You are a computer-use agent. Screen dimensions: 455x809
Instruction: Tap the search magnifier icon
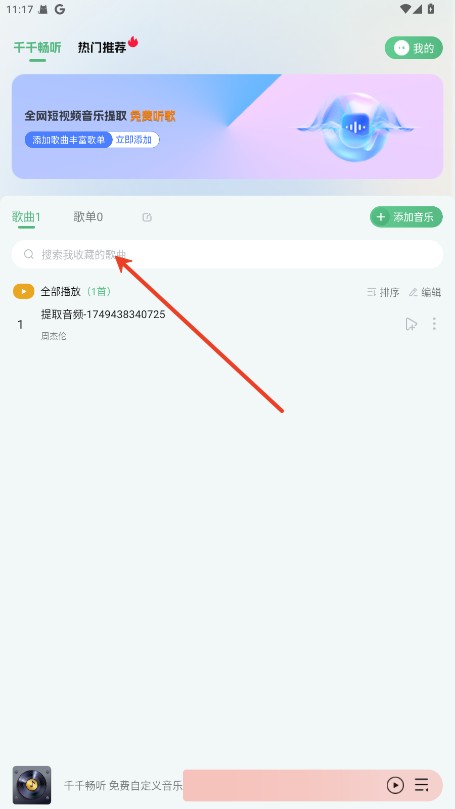coord(29,254)
